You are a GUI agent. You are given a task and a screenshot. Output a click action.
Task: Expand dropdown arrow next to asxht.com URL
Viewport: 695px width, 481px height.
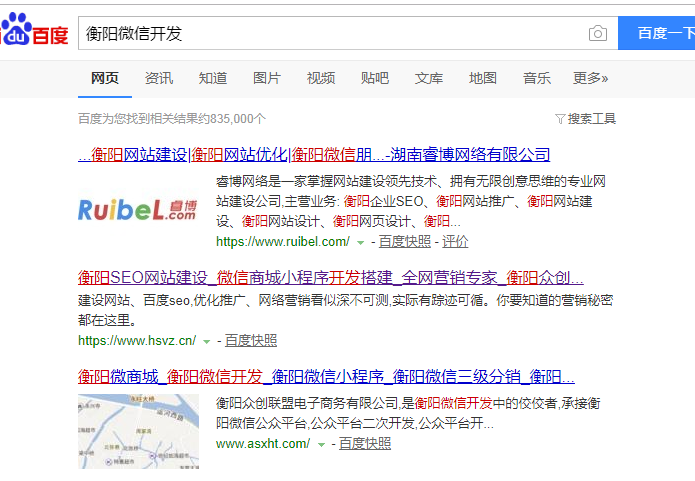pyautogui.click(x=321, y=444)
